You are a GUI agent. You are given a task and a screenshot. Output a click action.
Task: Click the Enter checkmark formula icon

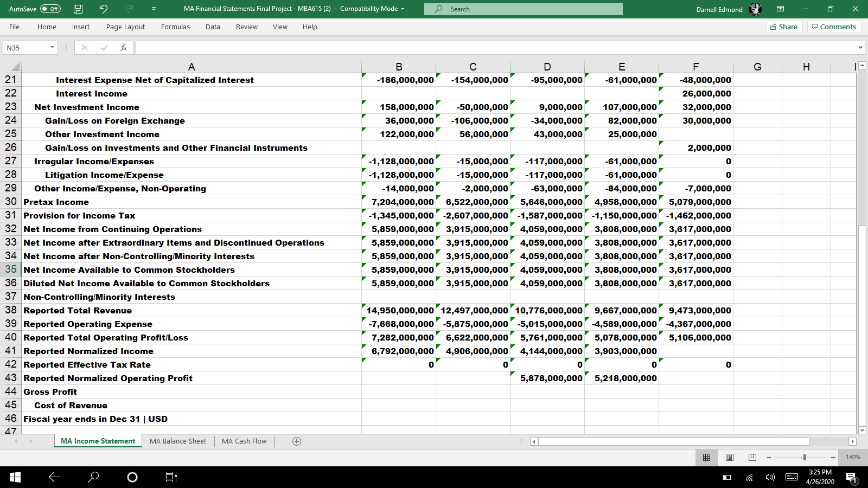click(104, 48)
